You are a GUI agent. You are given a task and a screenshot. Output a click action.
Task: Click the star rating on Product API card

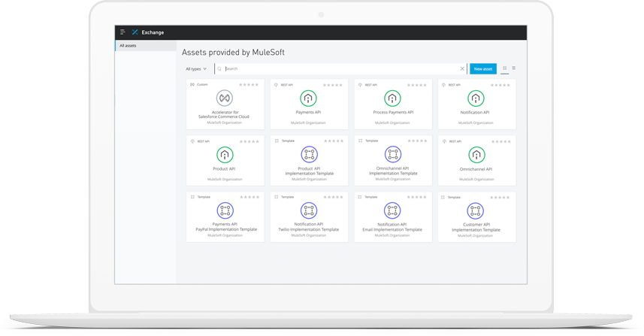coord(249,142)
